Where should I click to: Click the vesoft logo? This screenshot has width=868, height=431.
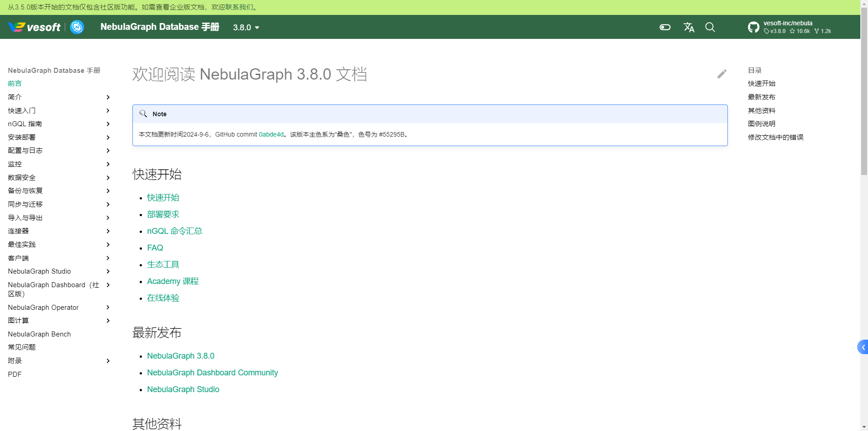(x=34, y=27)
